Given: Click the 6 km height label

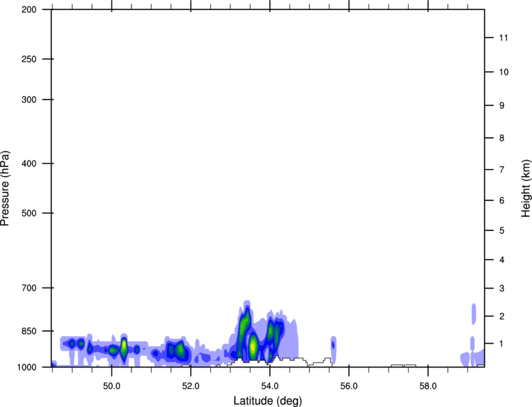Looking at the screenshot, I should tap(502, 200).
